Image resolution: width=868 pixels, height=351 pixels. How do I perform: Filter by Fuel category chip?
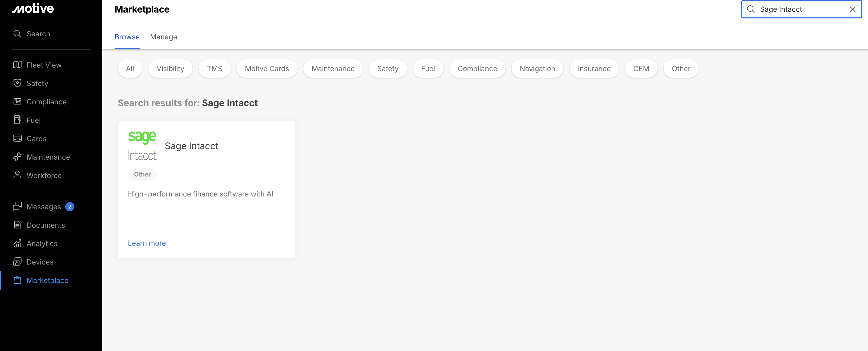(x=428, y=69)
